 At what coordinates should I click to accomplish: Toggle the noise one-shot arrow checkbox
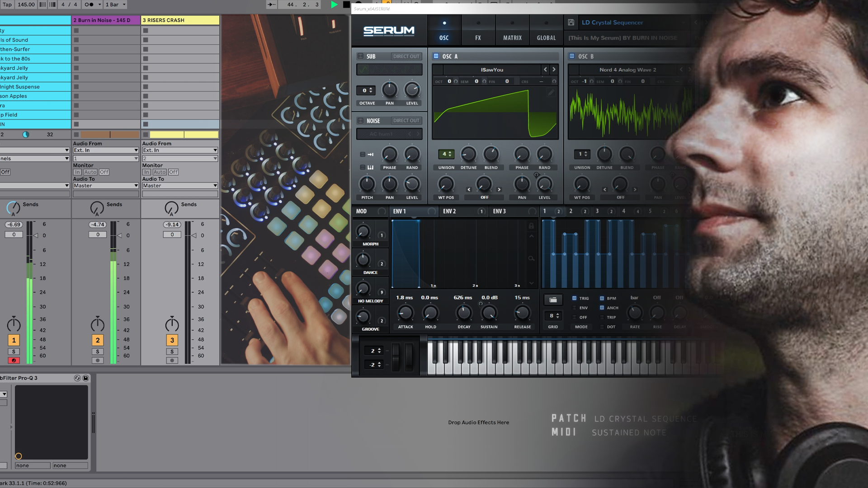click(363, 155)
